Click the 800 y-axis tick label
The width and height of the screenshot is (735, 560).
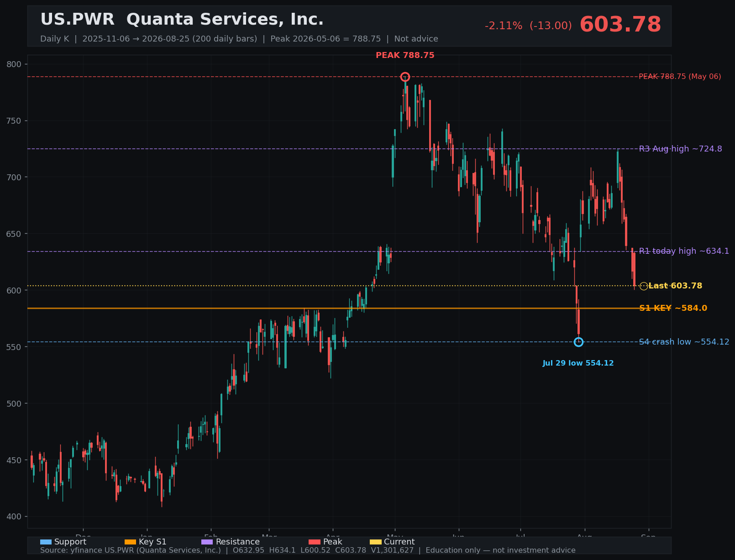coord(14,64)
